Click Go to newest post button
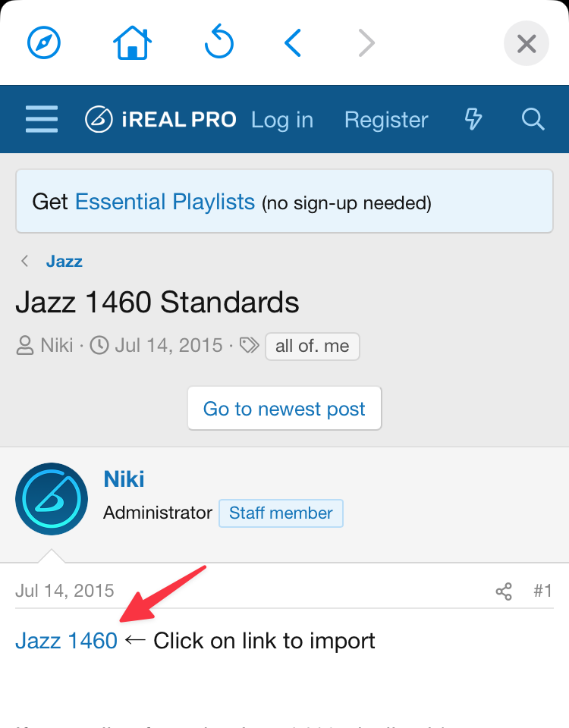The height and width of the screenshot is (728, 569). (x=284, y=409)
